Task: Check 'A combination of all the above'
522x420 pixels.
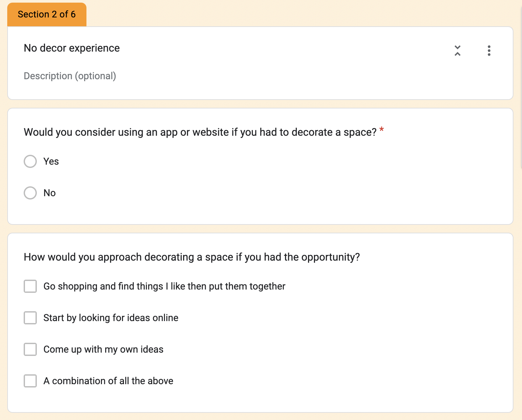Action: [x=30, y=381]
